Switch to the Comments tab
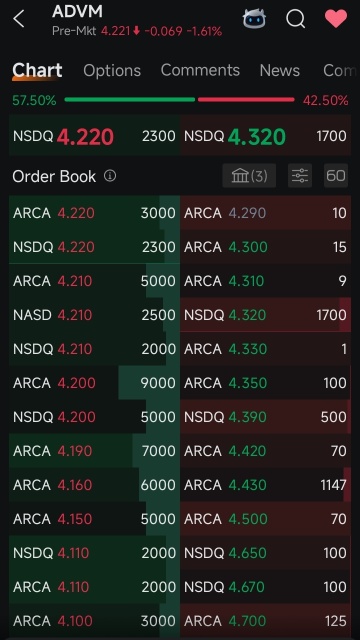 point(200,70)
